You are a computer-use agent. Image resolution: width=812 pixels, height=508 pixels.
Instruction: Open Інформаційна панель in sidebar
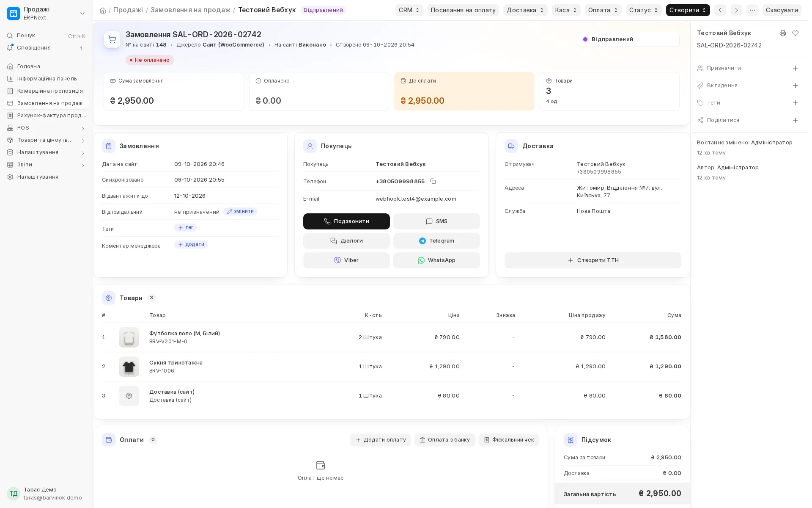[46, 79]
